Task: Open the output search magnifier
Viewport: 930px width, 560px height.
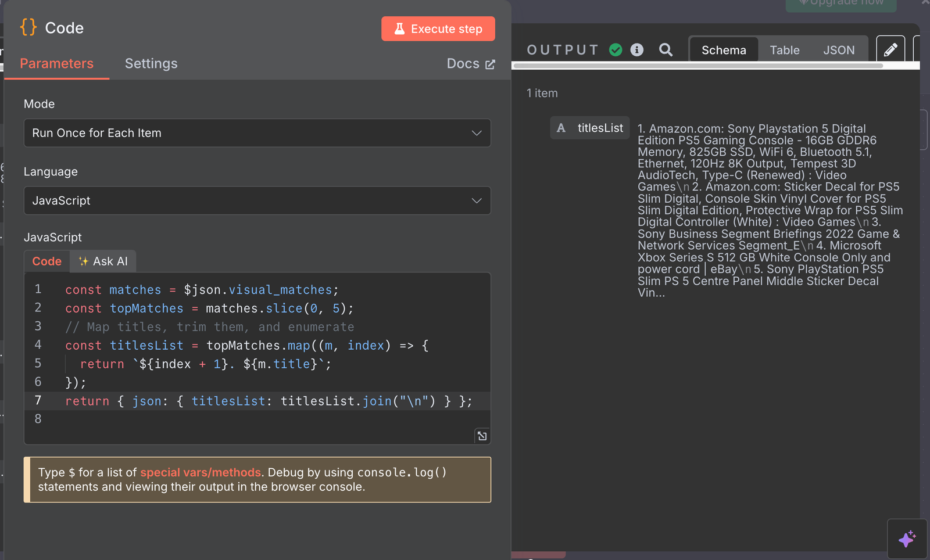Action: 666,50
